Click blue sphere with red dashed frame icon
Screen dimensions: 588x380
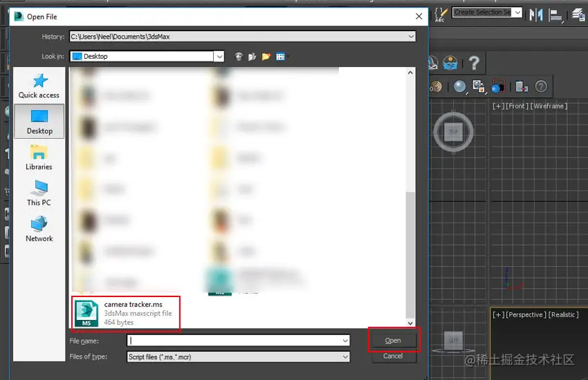click(x=498, y=86)
